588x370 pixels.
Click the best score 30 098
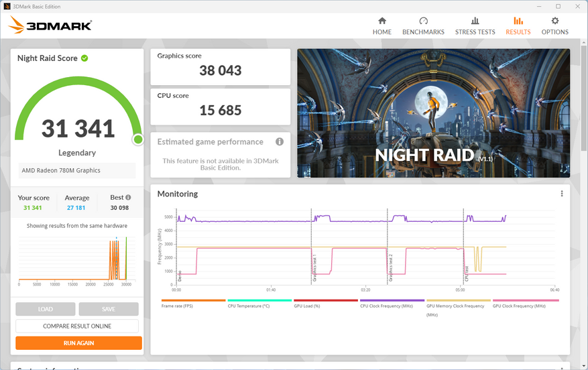[x=119, y=208]
